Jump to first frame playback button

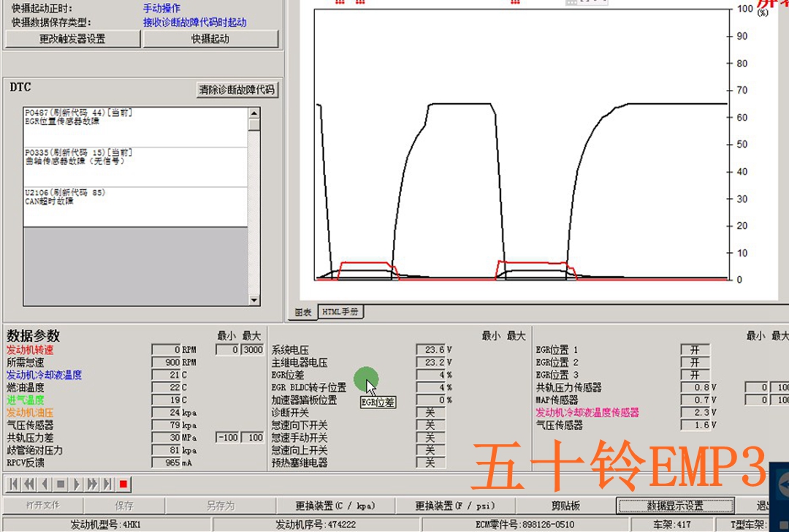click(x=14, y=484)
